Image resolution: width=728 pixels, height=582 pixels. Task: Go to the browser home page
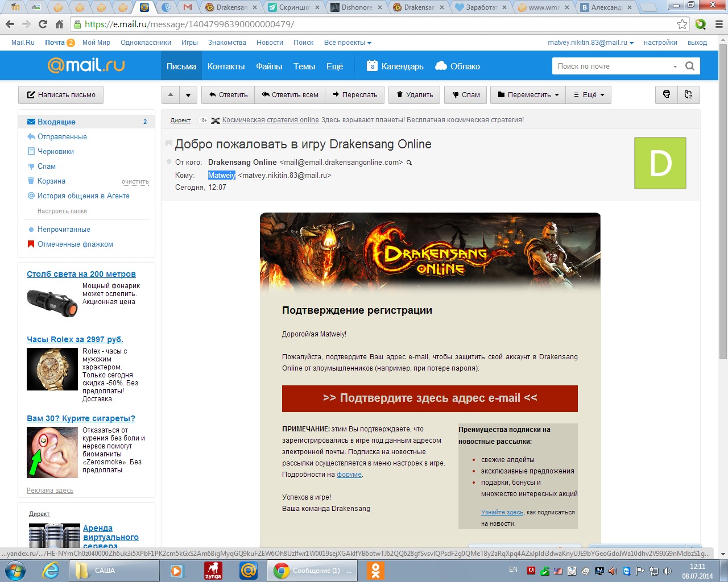coord(59,24)
